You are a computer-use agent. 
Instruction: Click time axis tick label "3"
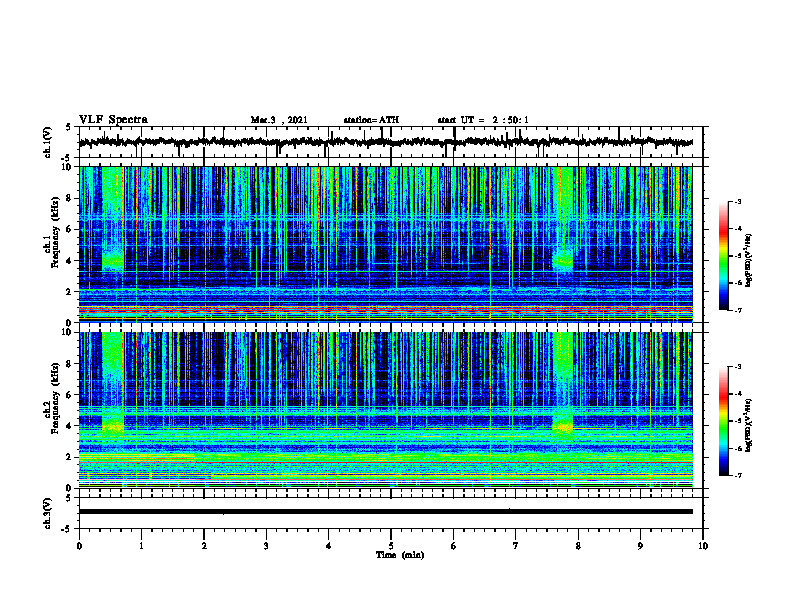tap(266, 546)
